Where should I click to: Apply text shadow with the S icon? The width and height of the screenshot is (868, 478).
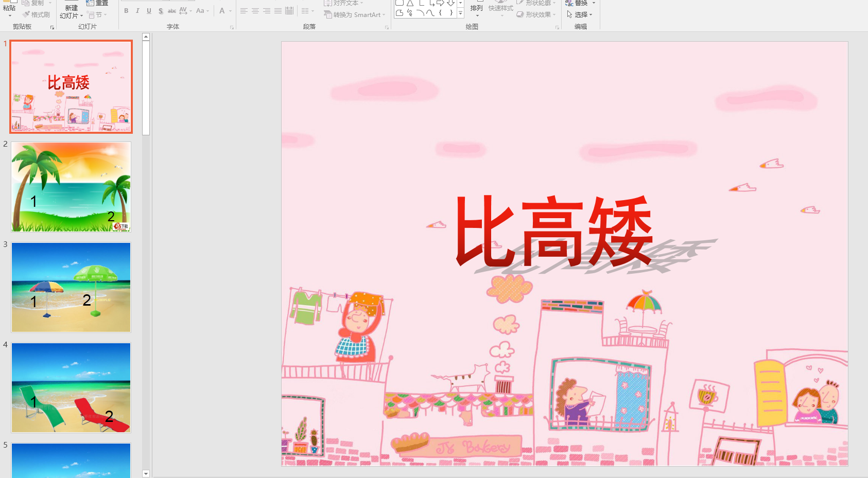click(161, 10)
